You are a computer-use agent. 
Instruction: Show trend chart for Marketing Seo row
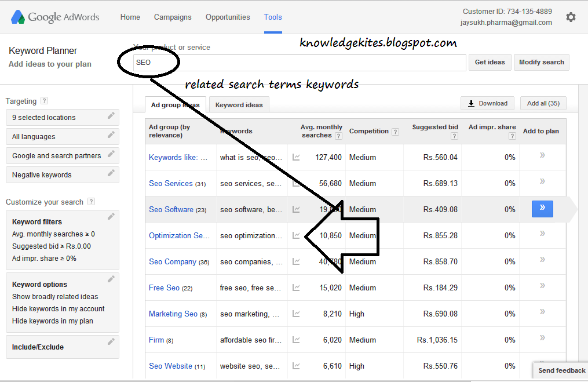click(x=296, y=314)
